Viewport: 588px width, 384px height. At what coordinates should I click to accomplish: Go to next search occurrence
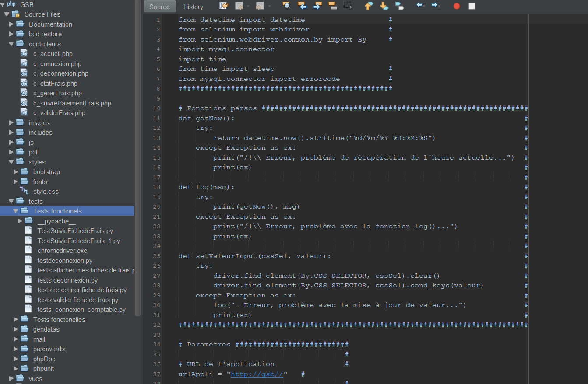317,6
